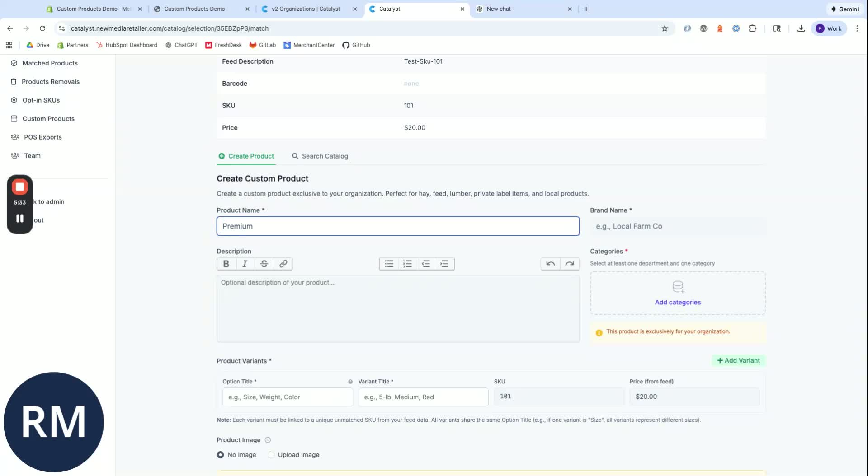Close the active Catalyst browser tab
The height and width of the screenshot is (476, 868).
(x=462, y=9)
